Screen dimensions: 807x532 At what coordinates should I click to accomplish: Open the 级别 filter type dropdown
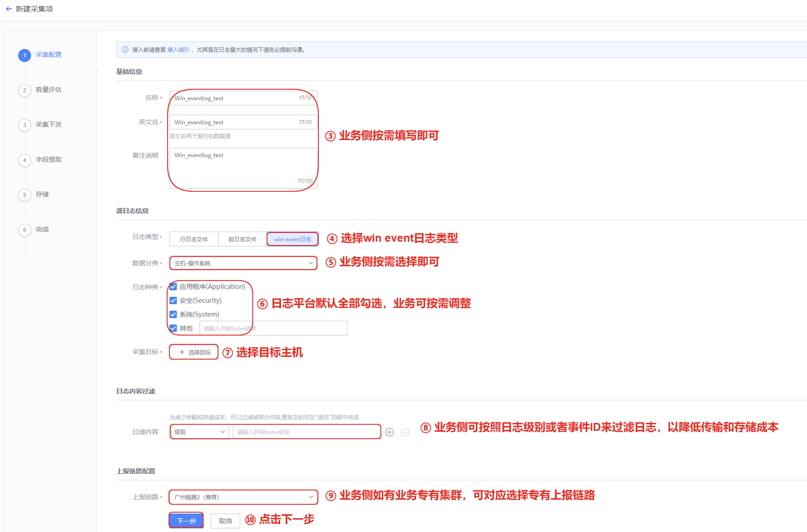tap(199, 432)
